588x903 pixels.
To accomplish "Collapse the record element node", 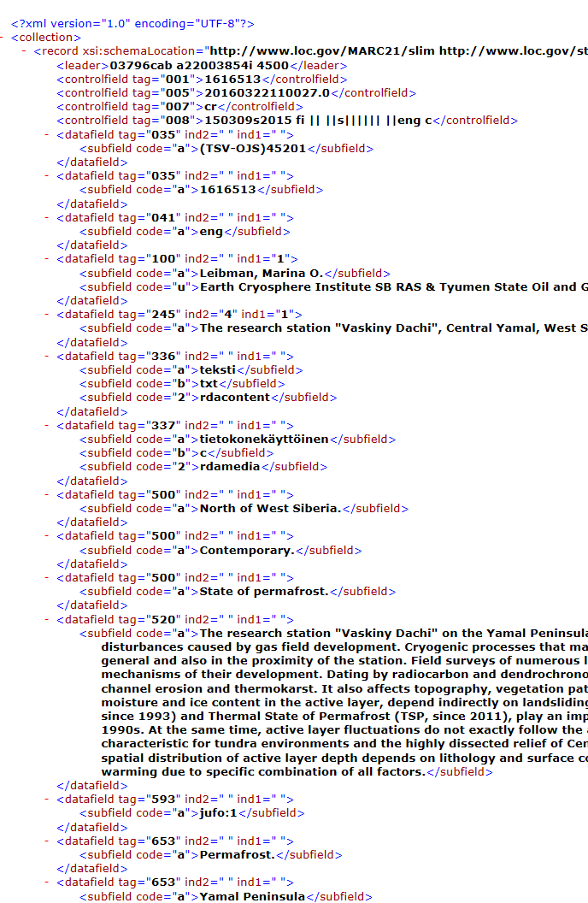I will click(24, 51).
